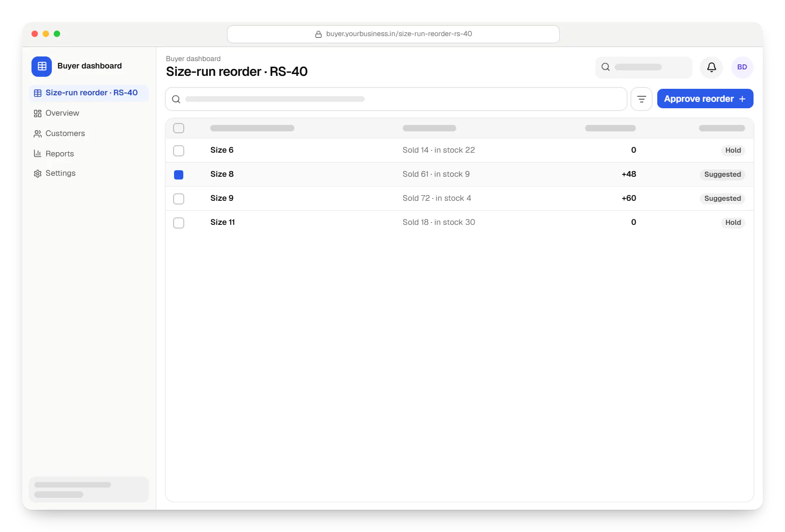This screenshot has width=785, height=532.
Task: Open the Customers section
Action: [x=89, y=134]
